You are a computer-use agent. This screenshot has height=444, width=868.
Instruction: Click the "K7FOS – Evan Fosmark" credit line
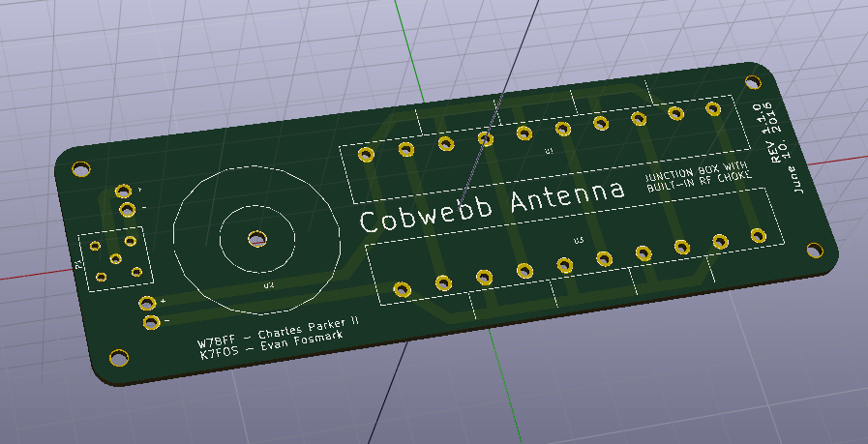click(271, 346)
